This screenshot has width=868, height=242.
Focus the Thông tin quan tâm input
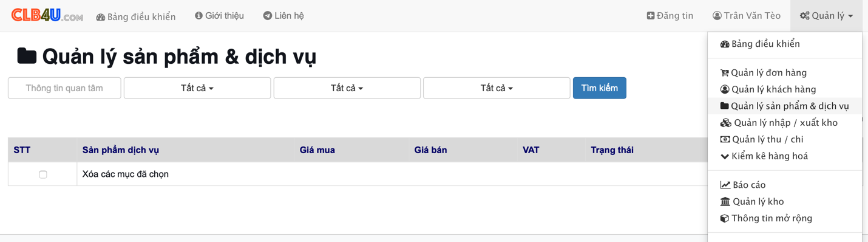click(x=64, y=88)
